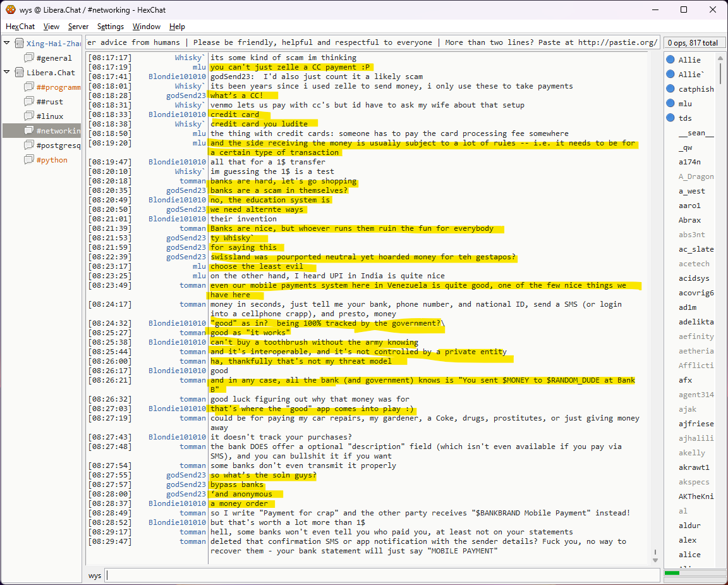Click the wys nickname button
The width and height of the screenshot is (728, 585).
click(x=95, y=576)
